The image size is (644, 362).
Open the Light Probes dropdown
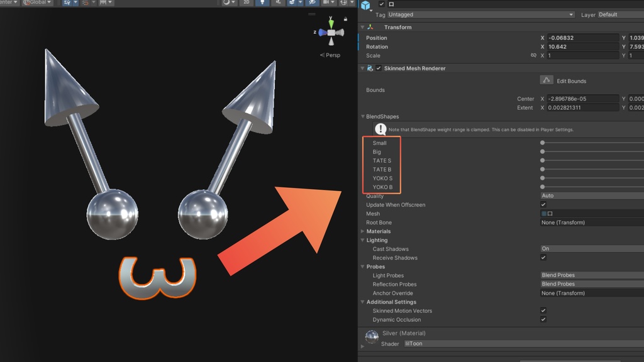coord(592,275)
